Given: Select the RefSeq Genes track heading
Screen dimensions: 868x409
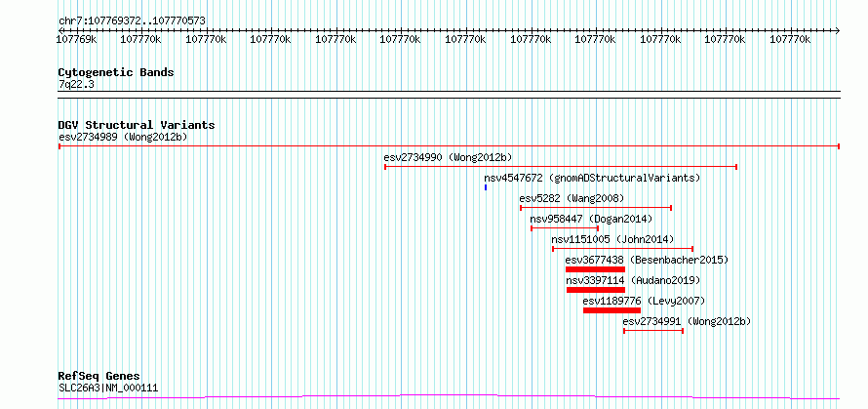Looking at the screenshot, I should coord(99,377).
